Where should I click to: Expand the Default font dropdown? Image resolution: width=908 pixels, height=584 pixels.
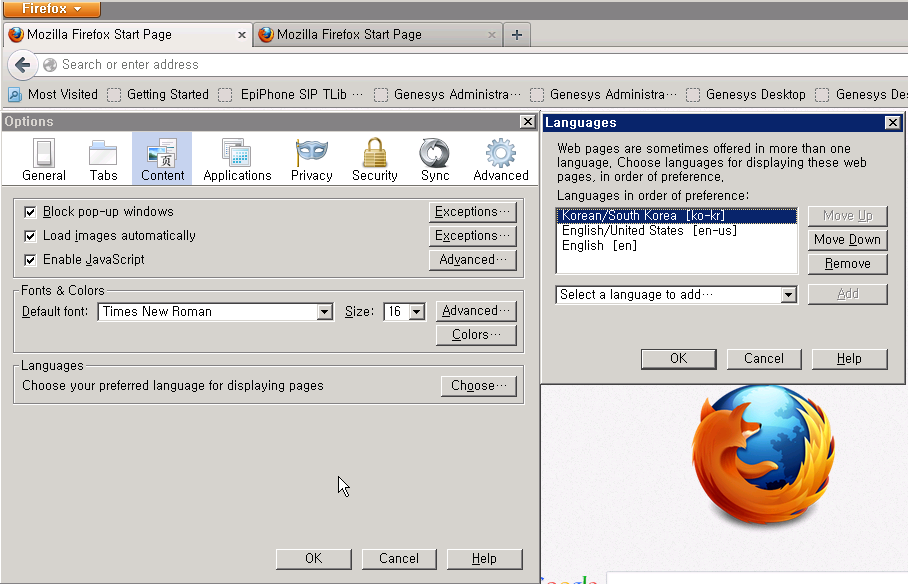[324, 312]
